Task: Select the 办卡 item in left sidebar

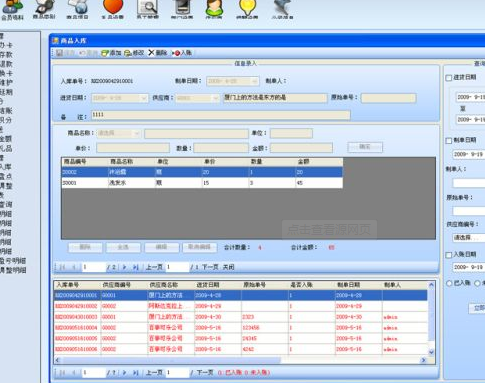Action: [x=6, y=45]
